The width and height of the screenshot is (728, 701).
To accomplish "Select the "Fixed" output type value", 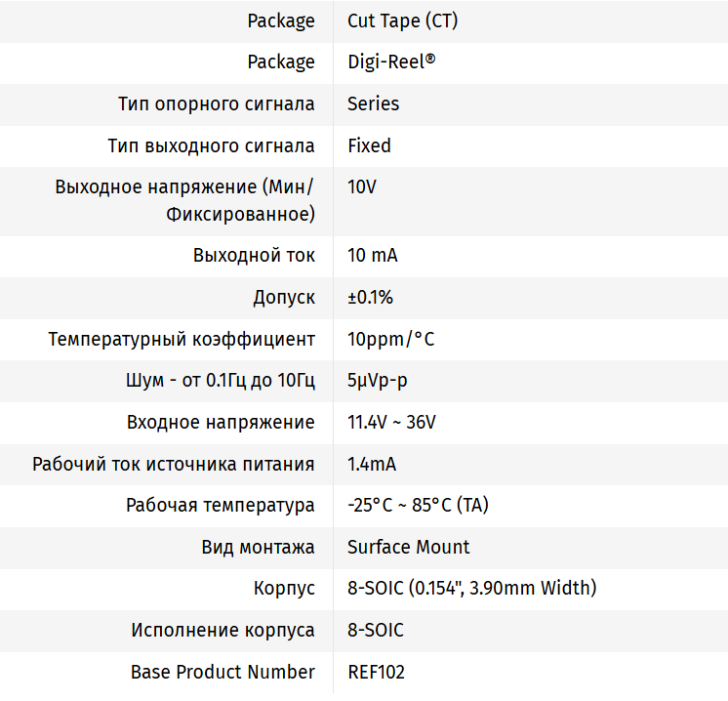I will (369, 145).
